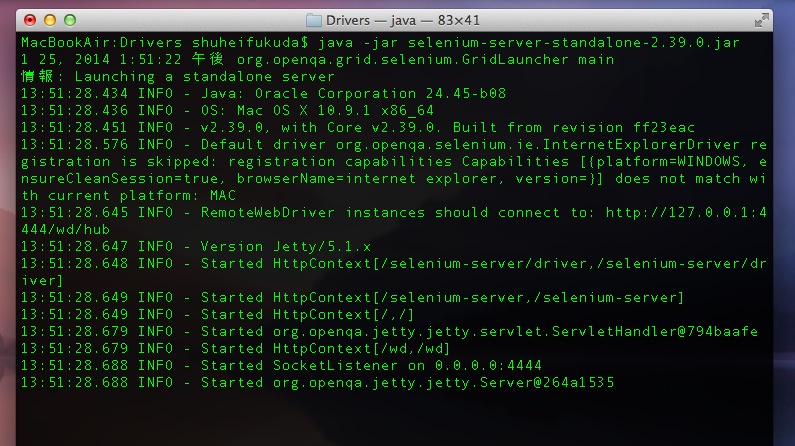Viewport: 795px width, 446px height.
Task: Click the yellow minimize window button
Action: [x=50, y=20]
